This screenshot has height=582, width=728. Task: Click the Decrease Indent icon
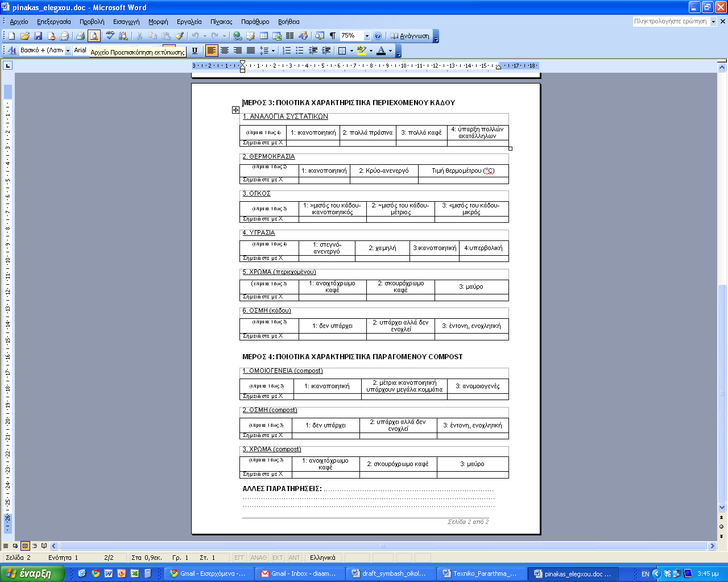point(313,51)
